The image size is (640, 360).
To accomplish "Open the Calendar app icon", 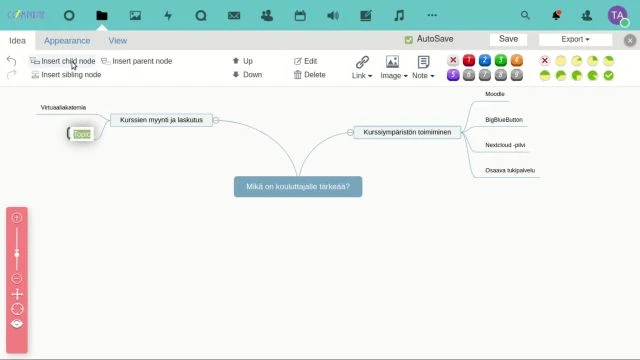I will point(300,16).
